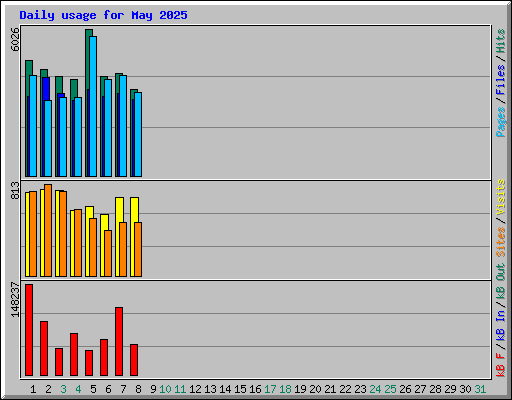Select the cyan Pages bar for day 2

click(x=48, y=138)
